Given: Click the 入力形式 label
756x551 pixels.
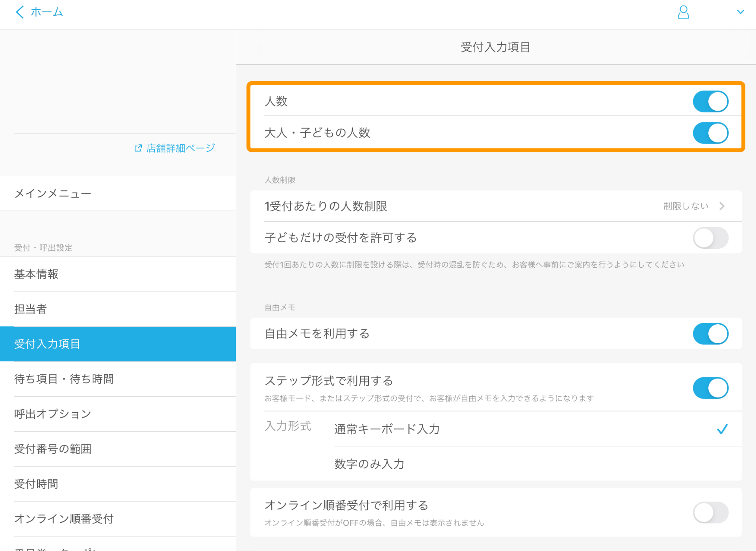Looking at the screenshot, I should pos(288,426).
